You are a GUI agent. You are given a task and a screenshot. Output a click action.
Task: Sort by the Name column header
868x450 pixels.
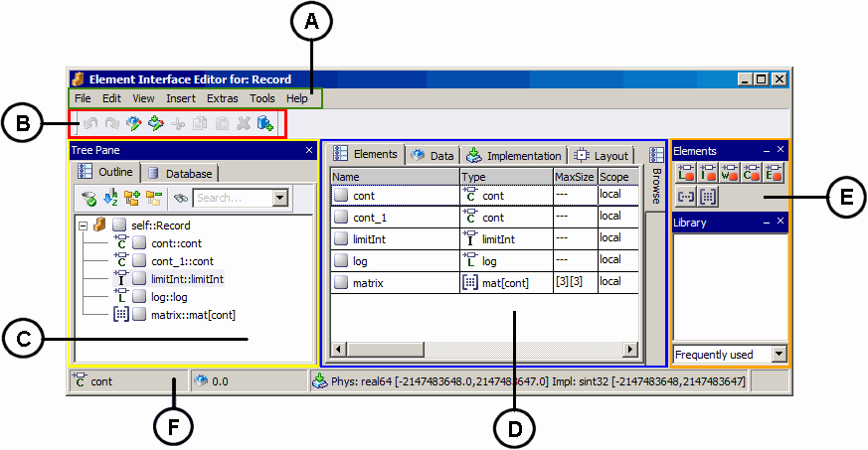click(x=396, y=177)
